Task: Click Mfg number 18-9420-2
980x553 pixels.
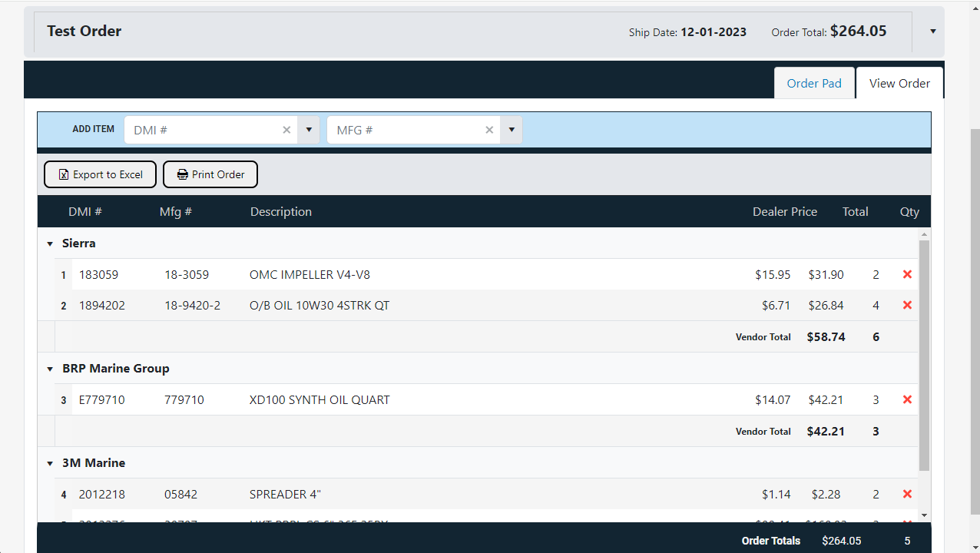Action: pyautogui.click(x=193, y=305)
